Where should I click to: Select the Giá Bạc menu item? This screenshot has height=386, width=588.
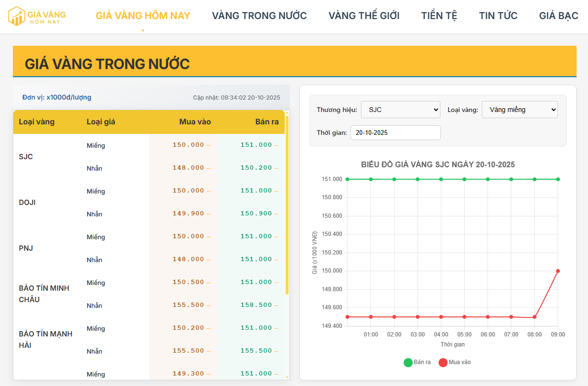[558, 16]
